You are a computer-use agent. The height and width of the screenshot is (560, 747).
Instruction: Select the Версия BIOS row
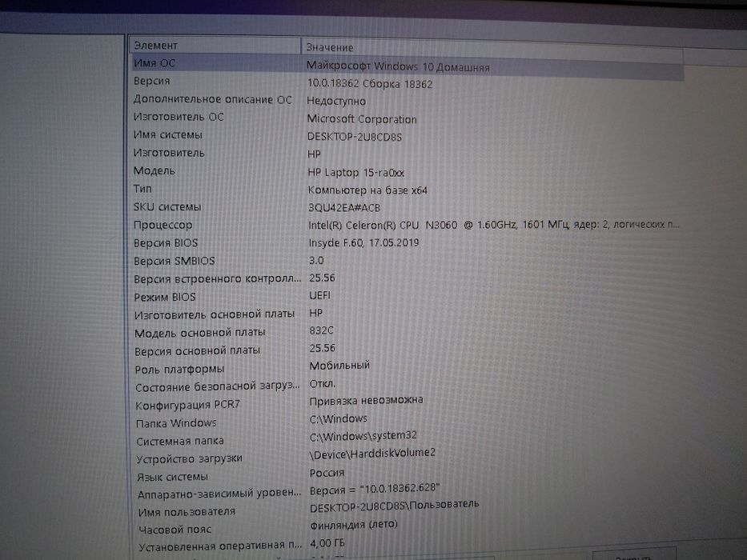tap(165, 243)
